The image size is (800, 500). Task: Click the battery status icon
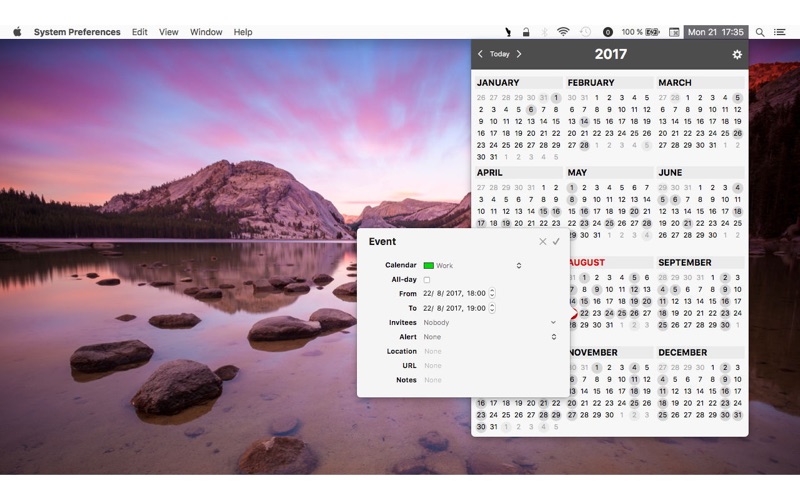[652, 32]
